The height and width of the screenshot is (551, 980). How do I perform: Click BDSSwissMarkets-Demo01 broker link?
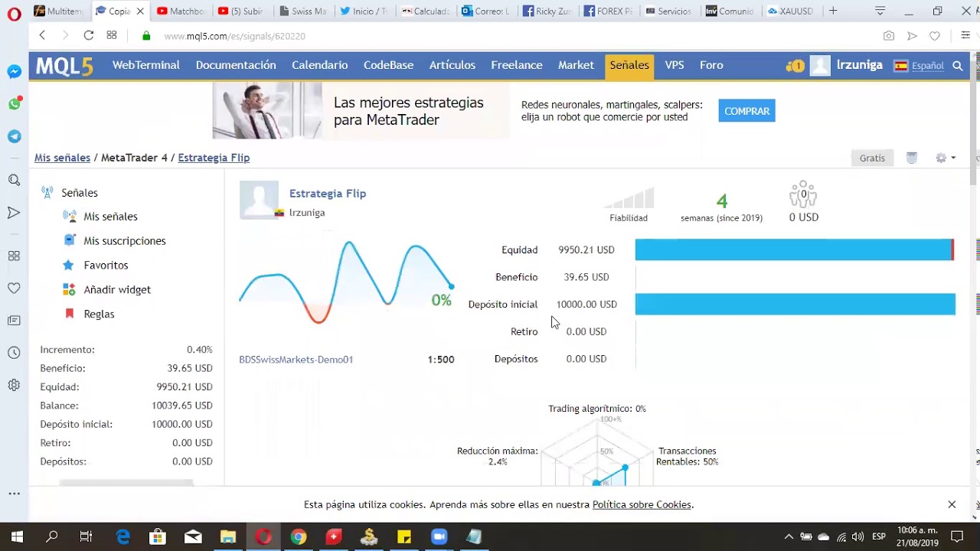(x=296, y=360)
